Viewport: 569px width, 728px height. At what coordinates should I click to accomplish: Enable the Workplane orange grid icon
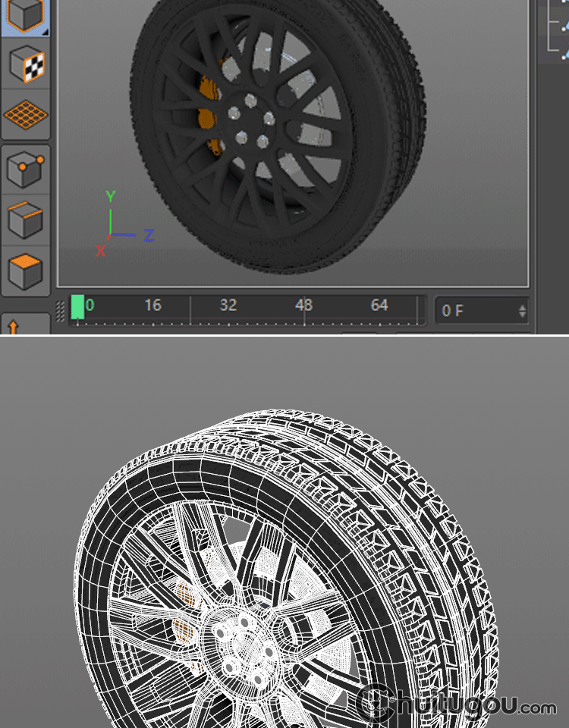[26, 115]
